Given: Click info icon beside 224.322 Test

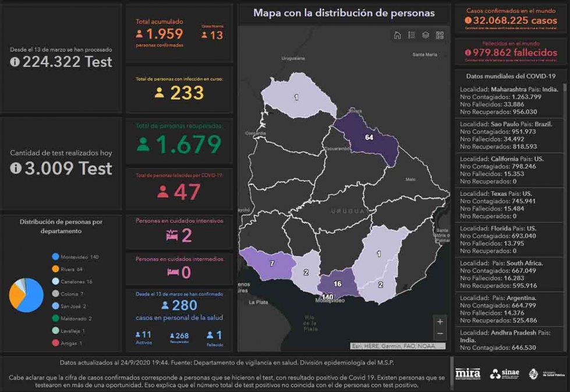Looking at the screenshot, I should tap(15, 62).
